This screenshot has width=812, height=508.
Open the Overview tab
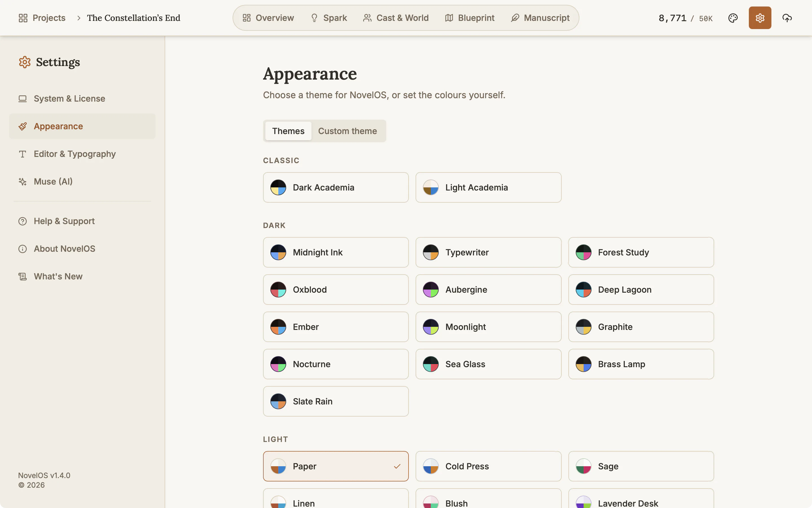click(x=268, y=18)
